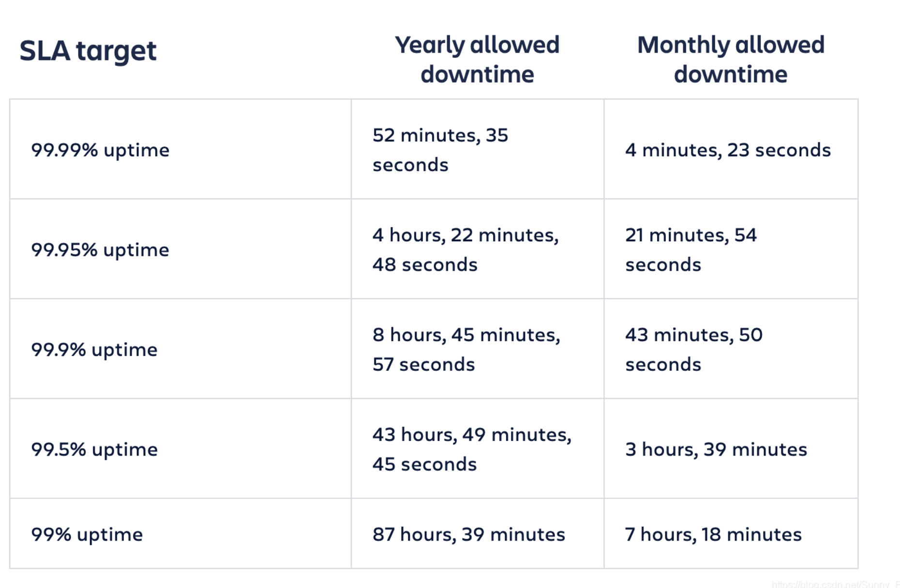Click the 52 minutes, 35 seconds cell
The height and width of the screenshot is (588, 900).
[478, 149]
